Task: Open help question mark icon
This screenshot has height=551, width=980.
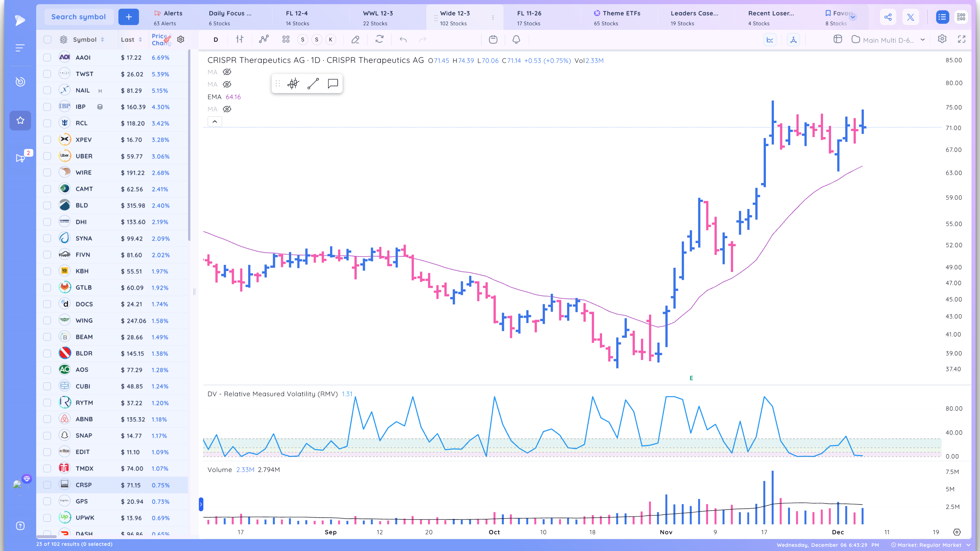Action: coord(20,526)
